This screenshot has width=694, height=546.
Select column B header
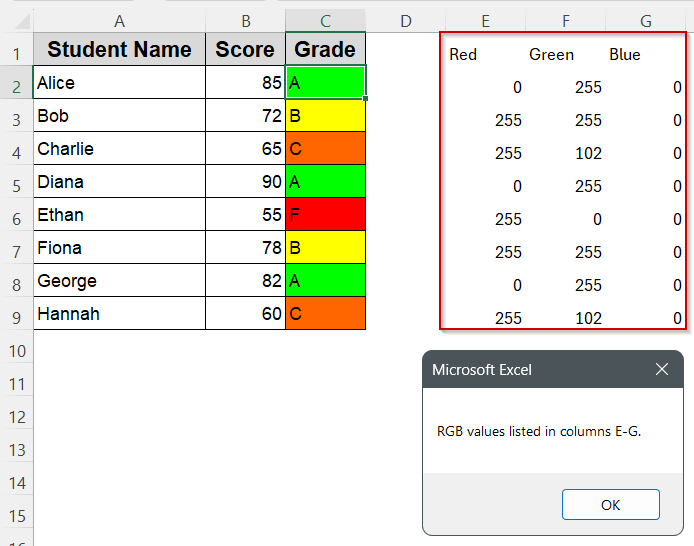(246, 21)
